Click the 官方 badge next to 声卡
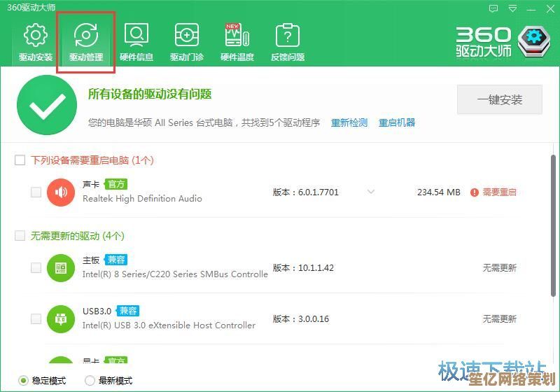Screen dimensions: 560x392 [115, 184]
